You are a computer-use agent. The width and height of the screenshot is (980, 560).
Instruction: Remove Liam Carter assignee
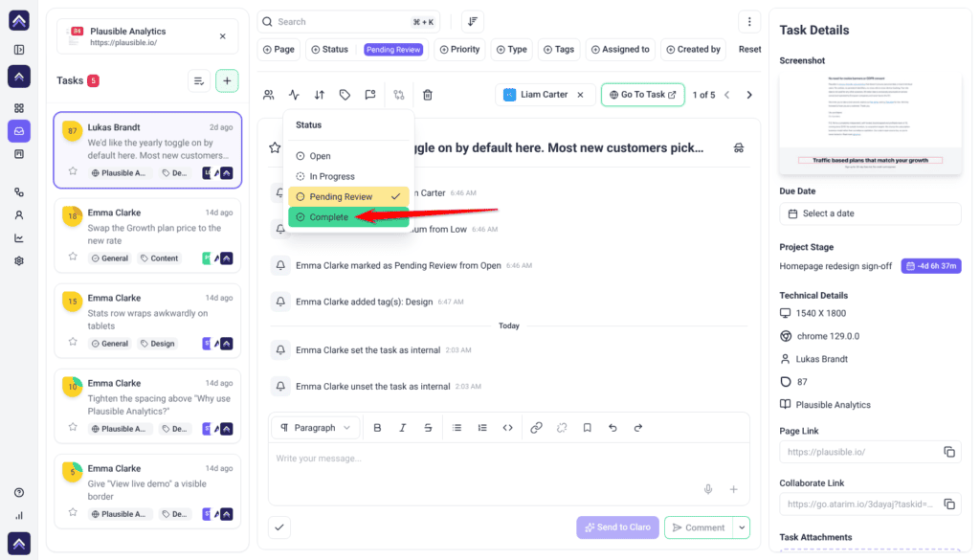point(581,95)
